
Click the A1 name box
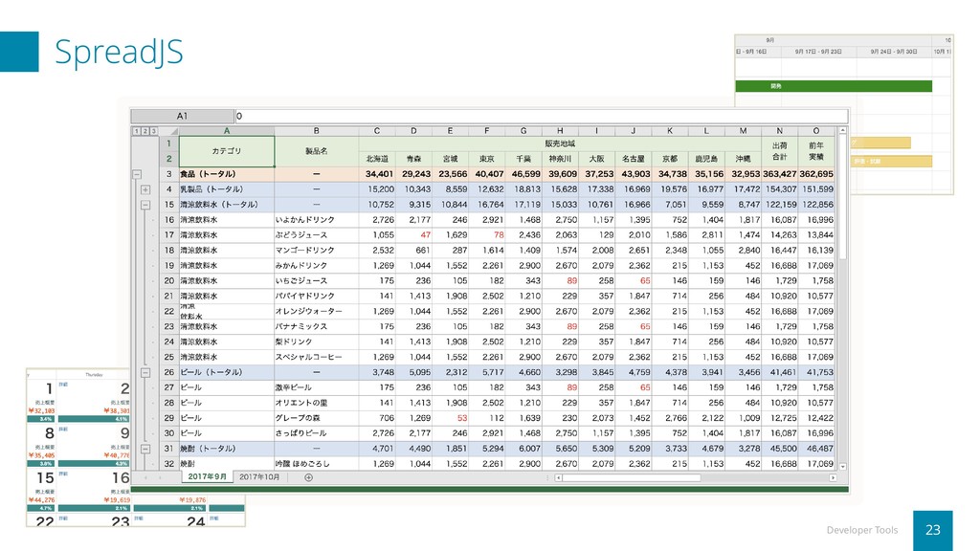[182, 116]
